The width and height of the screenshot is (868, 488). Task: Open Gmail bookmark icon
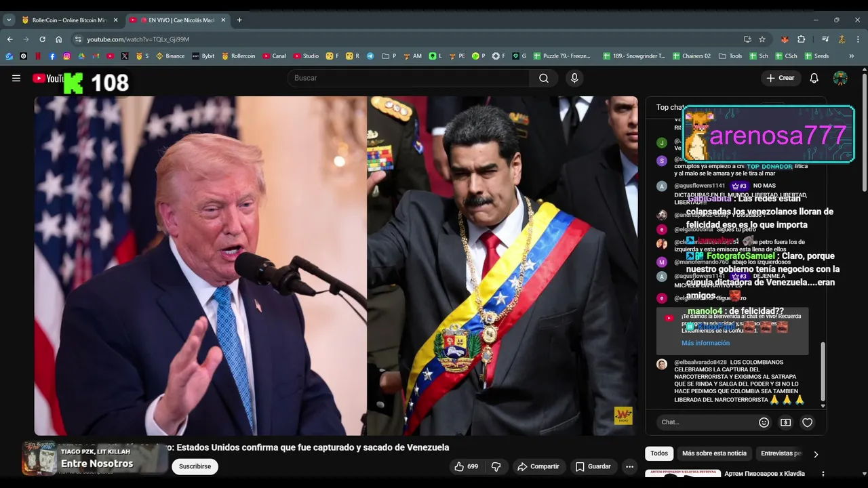pyautogui.click(x=96, y=56)
